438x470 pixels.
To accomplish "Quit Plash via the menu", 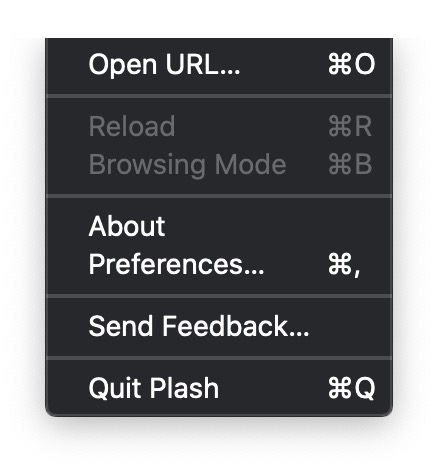I will (x=219, y=388).
